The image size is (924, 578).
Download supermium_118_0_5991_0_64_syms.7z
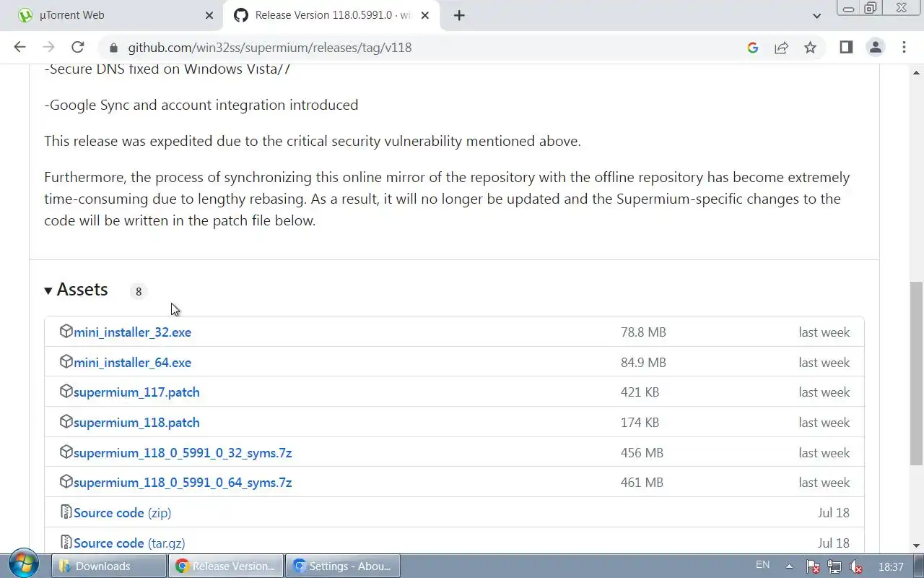point(183,483)
